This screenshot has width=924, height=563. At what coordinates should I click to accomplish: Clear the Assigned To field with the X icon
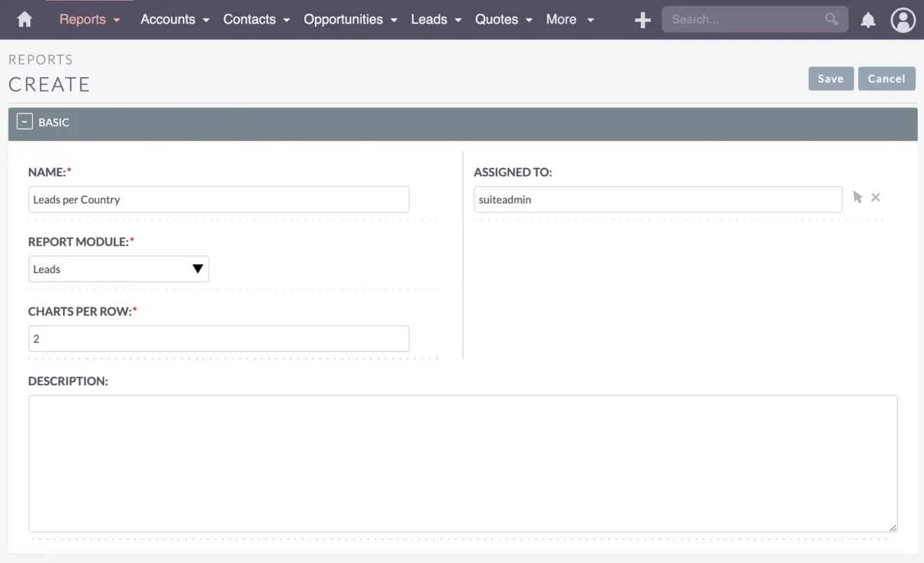click(876, 197)
